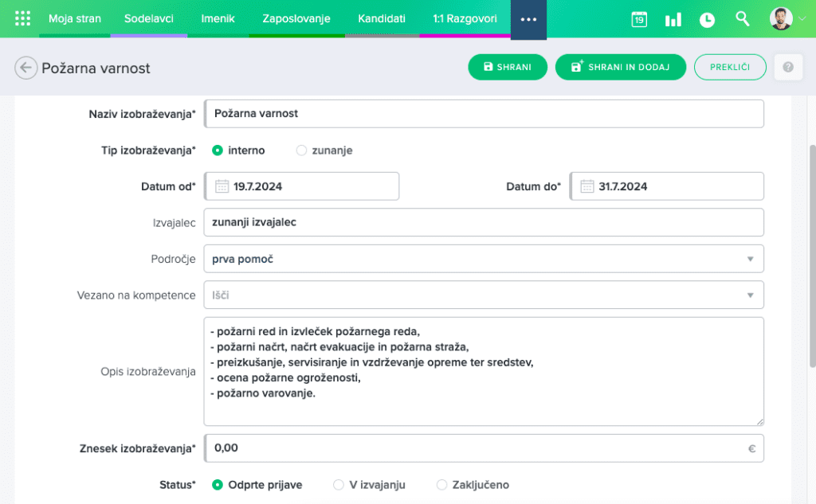Open the three-dots more menu tab
This screenshot has width=816, height=504.
point(528,19)
